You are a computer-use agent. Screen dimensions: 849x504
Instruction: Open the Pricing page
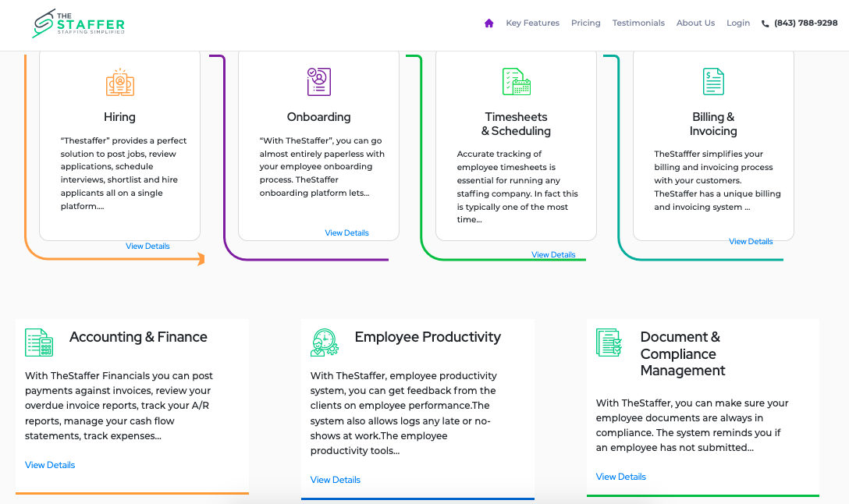click(586, 23)
